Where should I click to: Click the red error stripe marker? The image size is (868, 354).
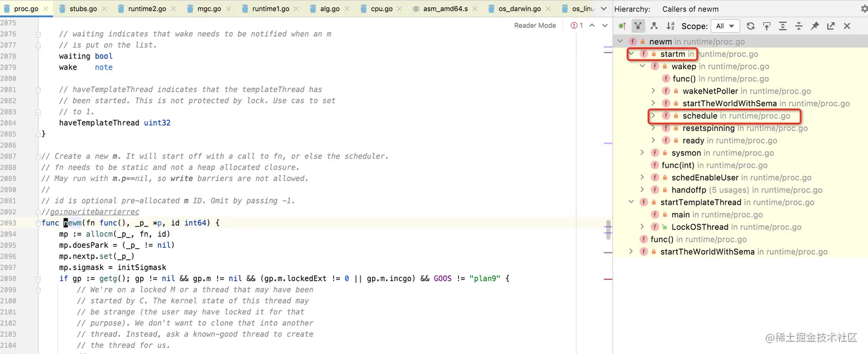point(608,279)
